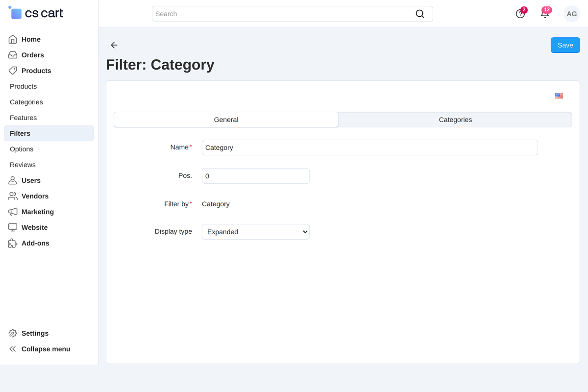Image resolution: width=588 pixels, height=392 pixels.
Task: Click the Collapse menu chevrons icon
Action: [x=13, y=349]
